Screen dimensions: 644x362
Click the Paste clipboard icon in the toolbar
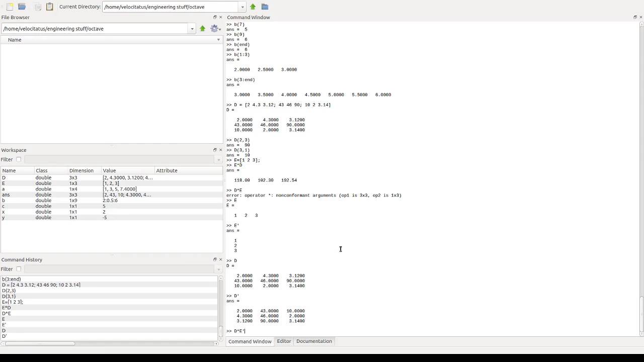(49, 7)
